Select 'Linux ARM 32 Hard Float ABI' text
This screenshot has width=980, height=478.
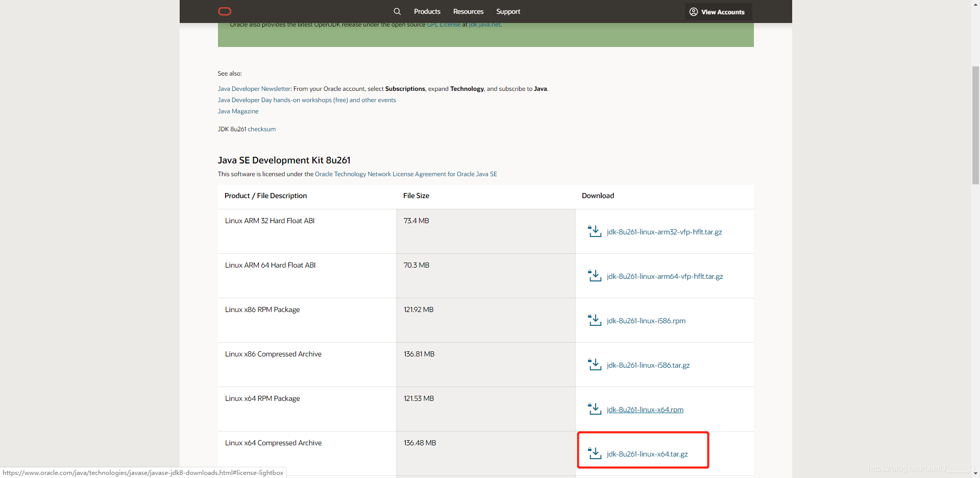[x=269, y=221]
